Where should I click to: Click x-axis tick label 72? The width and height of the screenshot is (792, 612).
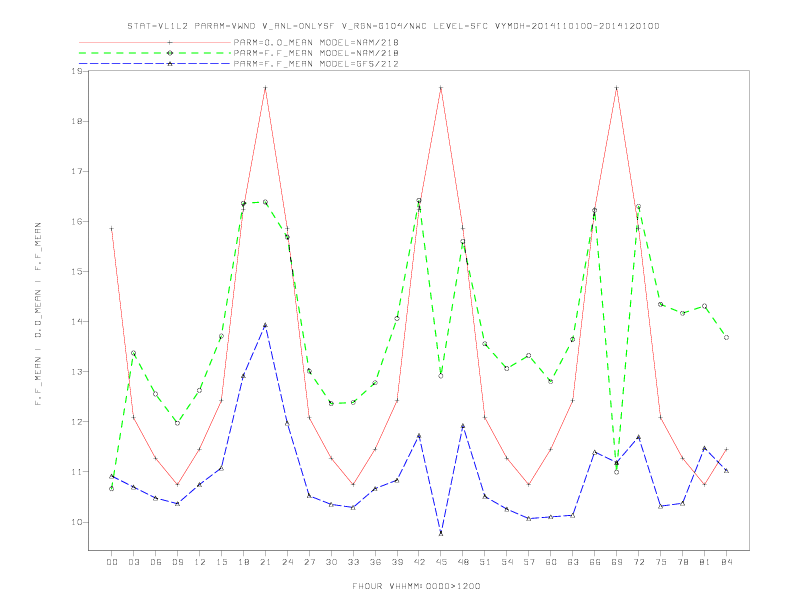(638, 562)
